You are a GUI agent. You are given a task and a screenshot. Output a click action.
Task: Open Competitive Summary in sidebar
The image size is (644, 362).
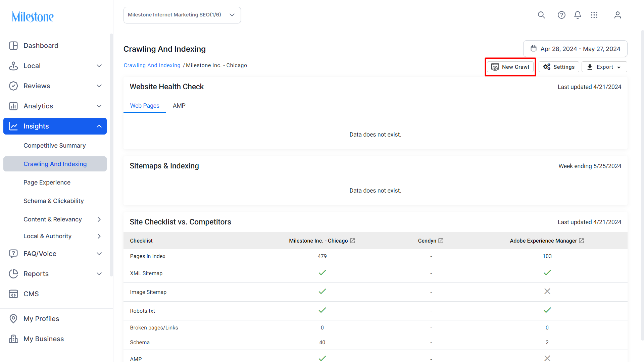[55, 146]
